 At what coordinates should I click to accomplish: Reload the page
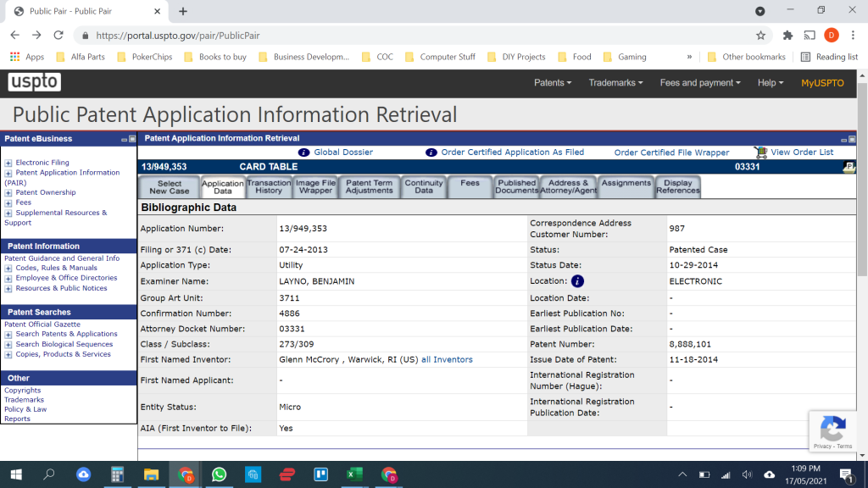pyautogui.click(x=58, y=36)
